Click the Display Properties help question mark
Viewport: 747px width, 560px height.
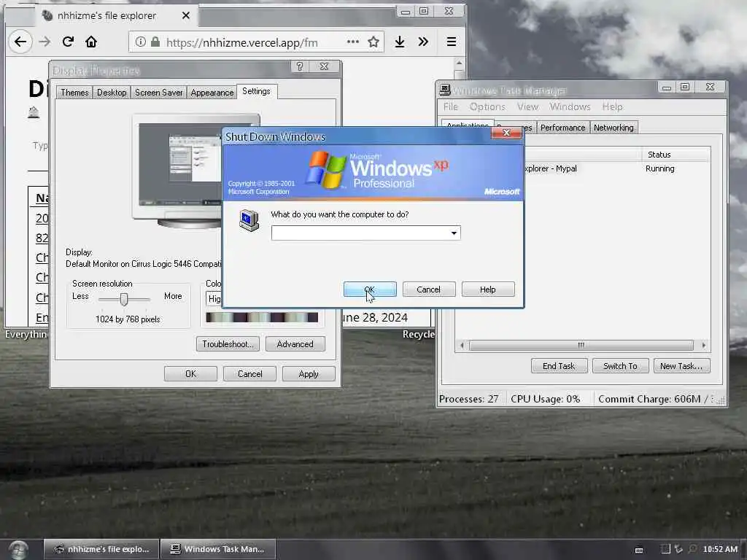point(300,66)
